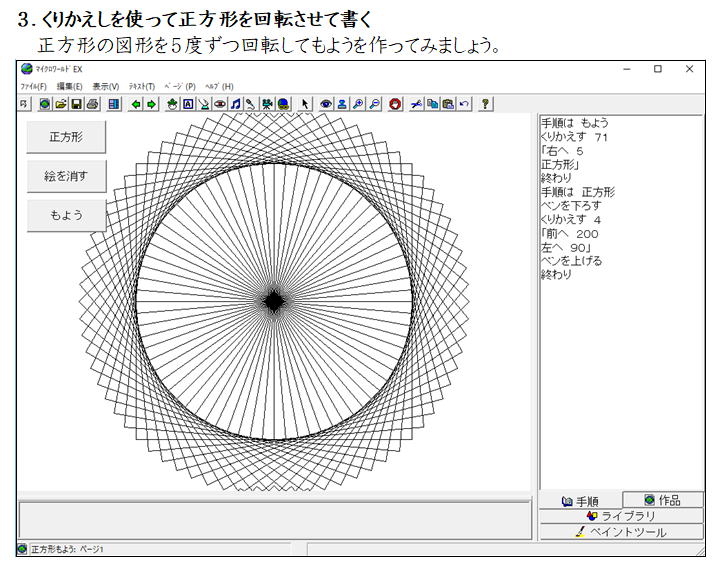The width and height of the screenshot is (720, 567).
Task: Click the line 左へ 90」
Action: click(x=566, y=247)
